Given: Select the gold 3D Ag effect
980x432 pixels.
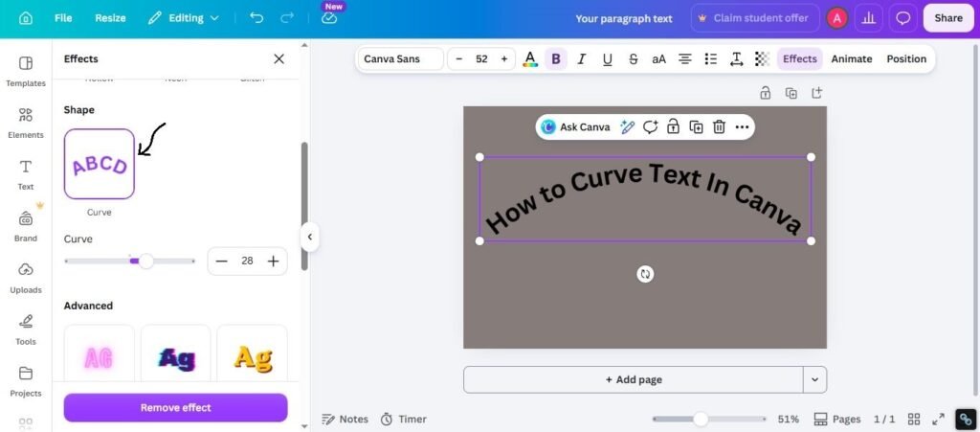Looking at the screenshot, I should (253, 353).
